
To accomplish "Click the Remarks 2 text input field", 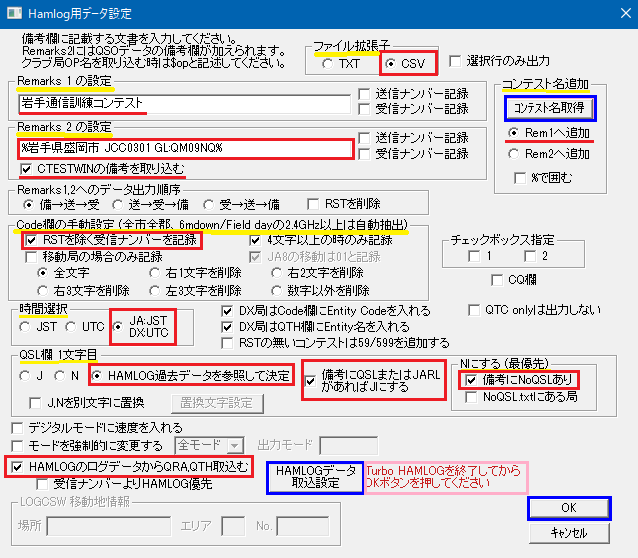I will 184,149.
